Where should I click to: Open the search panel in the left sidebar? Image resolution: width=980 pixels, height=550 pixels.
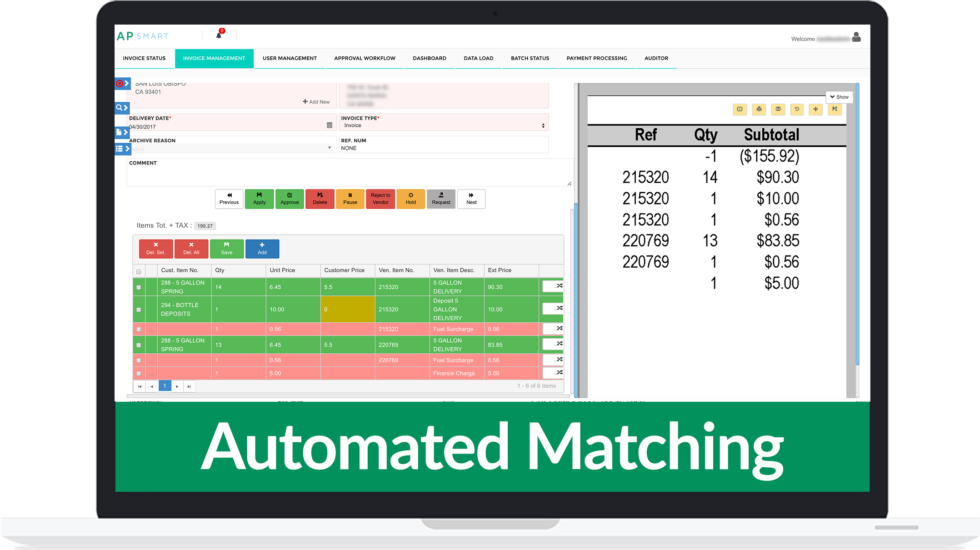[121, 108]
